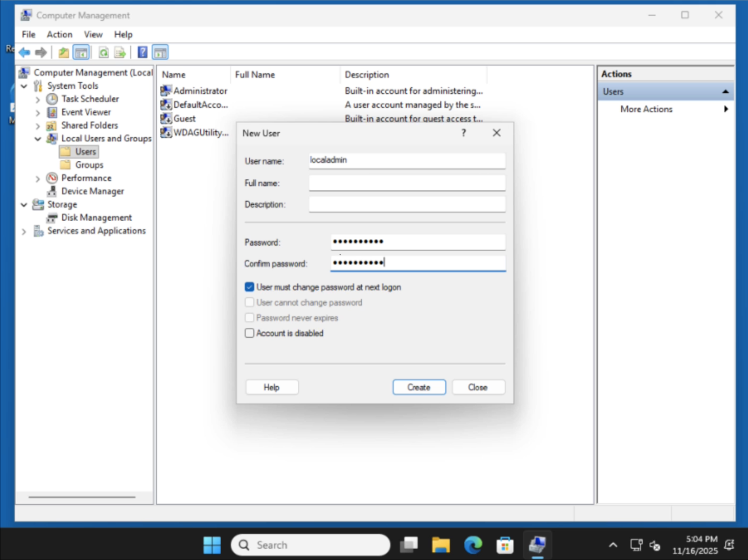Click the Guest user icon

[x=166, y=118]
